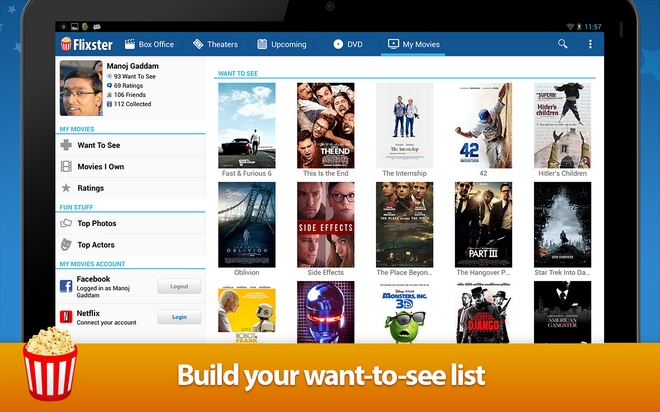Viewport: 660px width, 412px height.
Task: Open the three-dot overflow menu
Action: point(590,44)
